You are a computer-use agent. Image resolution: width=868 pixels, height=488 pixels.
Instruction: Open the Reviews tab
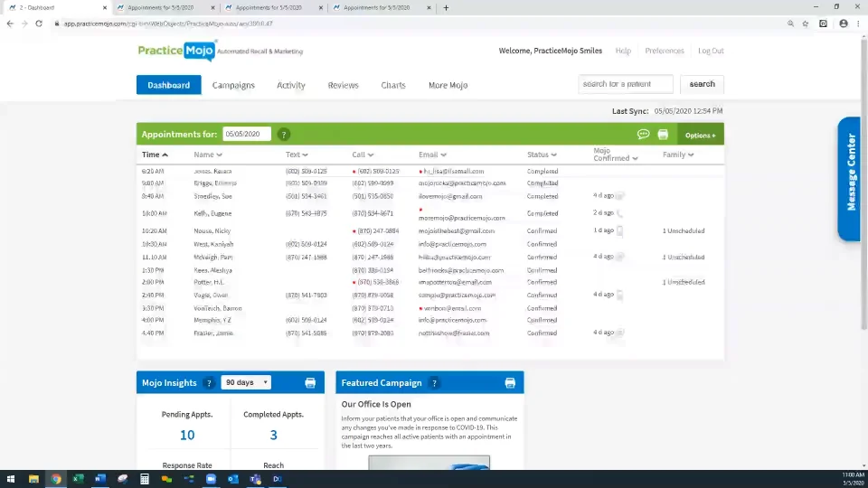tap(343, 85)
